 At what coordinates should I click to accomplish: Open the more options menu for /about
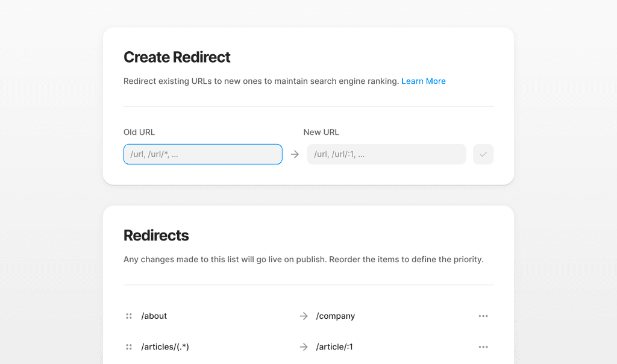point(483,316)
